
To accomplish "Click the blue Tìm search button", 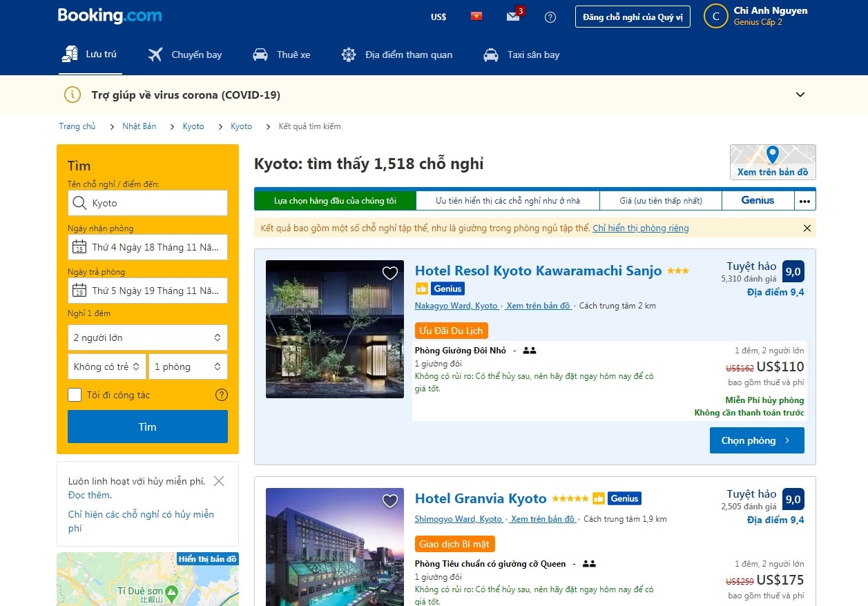I will [148, 427].
